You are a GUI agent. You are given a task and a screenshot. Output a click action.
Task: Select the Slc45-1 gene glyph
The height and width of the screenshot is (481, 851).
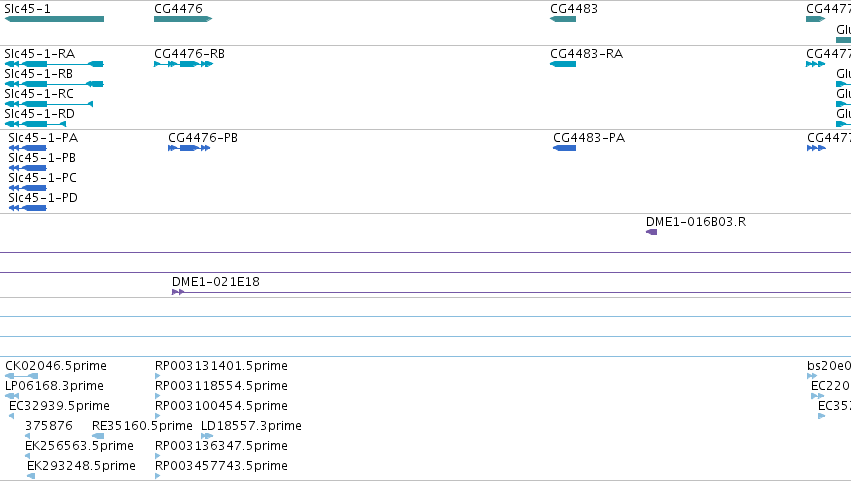click(54, 19)
